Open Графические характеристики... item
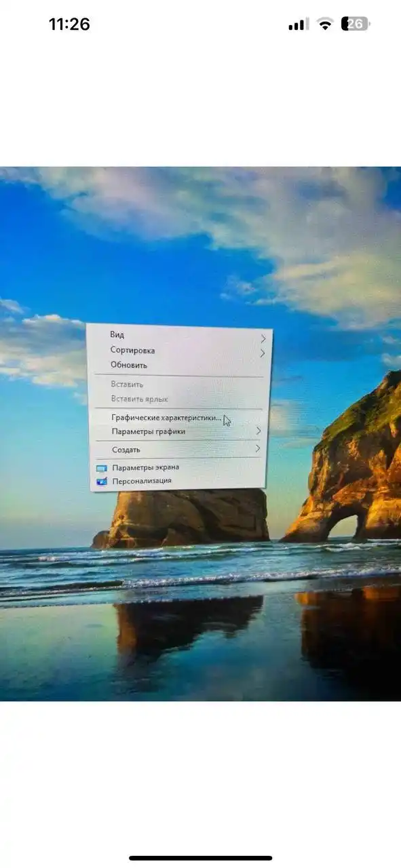Image resolution: width=401 pixels, height=868 pixels. pyautogui.click(x=166, y=418)
